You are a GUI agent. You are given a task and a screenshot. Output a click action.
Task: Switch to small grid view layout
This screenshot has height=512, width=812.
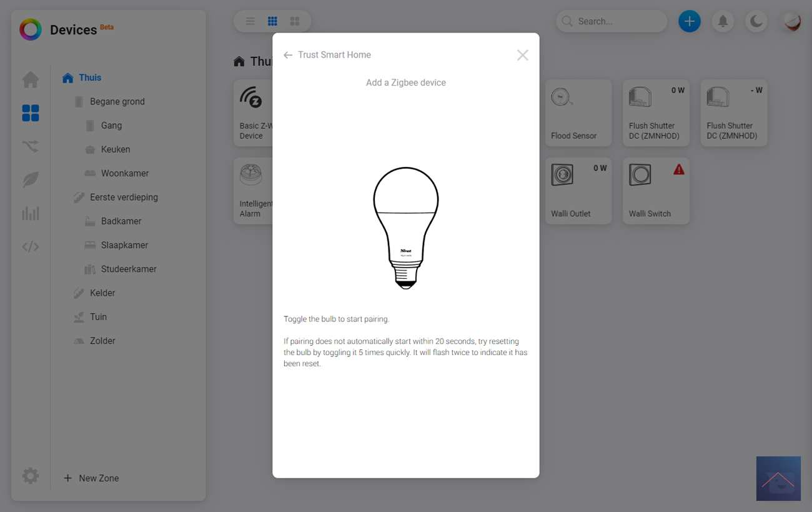click(272, 21)
